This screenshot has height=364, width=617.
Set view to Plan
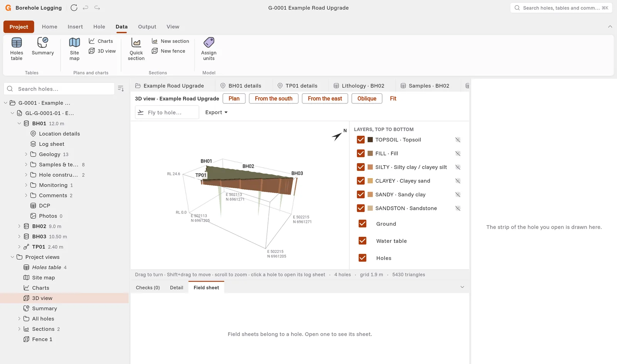pos(234,98)
